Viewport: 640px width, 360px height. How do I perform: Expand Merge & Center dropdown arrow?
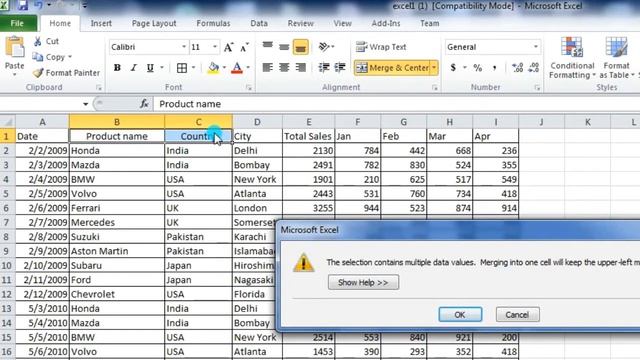pos(434,68)
